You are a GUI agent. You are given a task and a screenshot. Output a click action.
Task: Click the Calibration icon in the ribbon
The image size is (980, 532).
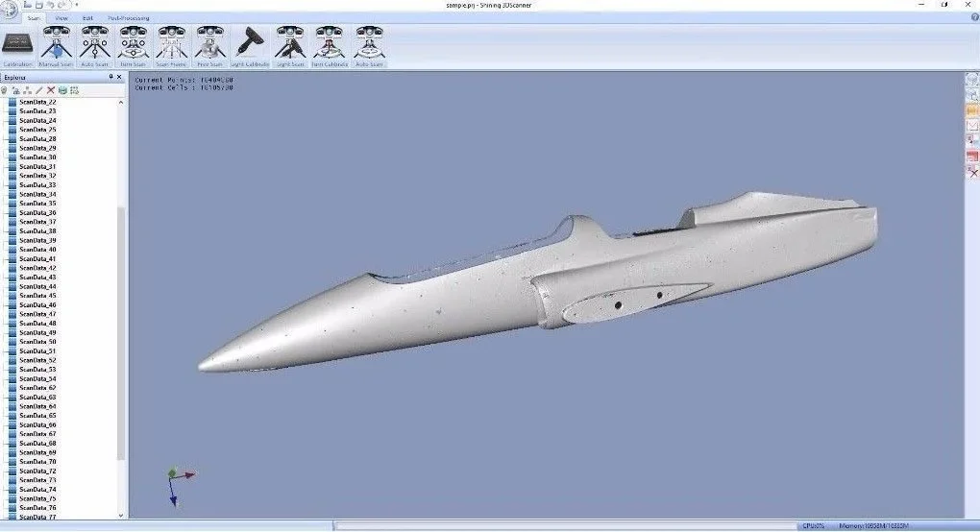[16, 46]
